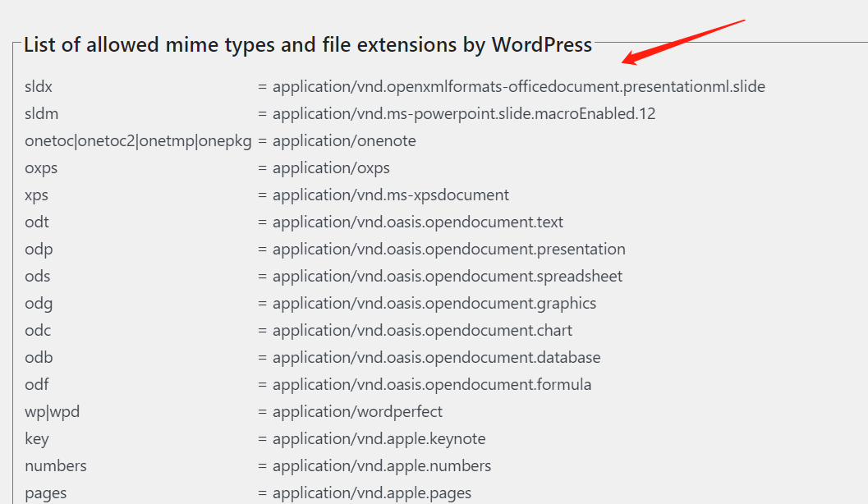868x504 pixels.
Task: Click the 'odb' extension text
Action: pos(39,358)
